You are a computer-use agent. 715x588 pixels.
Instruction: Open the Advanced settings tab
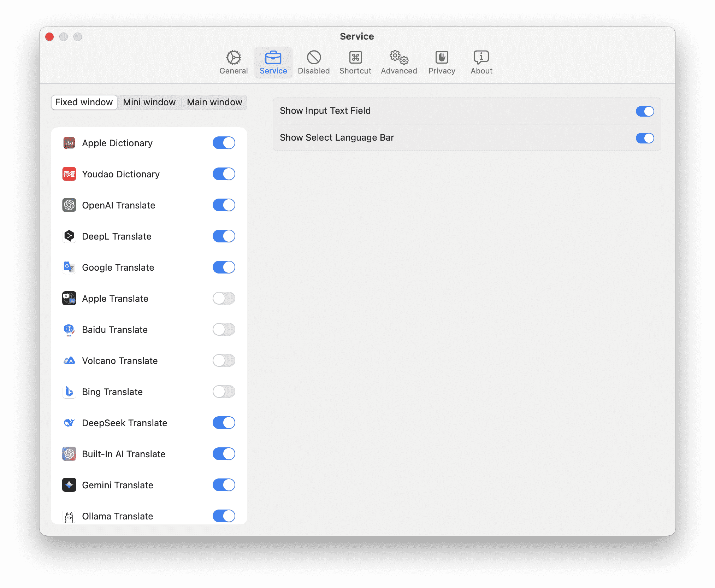399,63
